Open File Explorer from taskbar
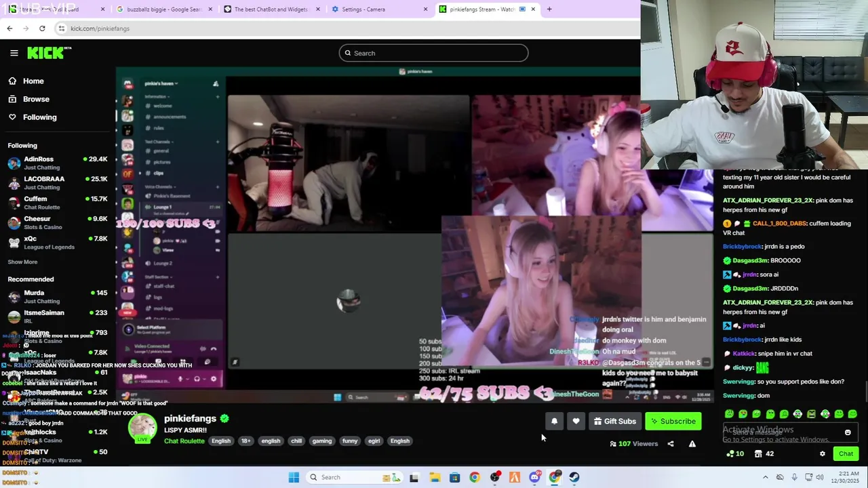This screenshot has height=488, width=868. click(435, 477)
